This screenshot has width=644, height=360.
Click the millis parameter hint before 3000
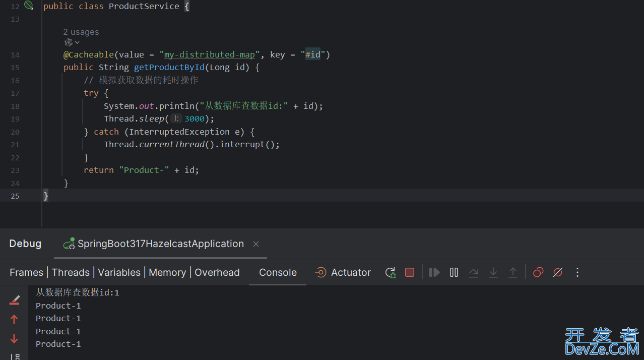(175, 118)
